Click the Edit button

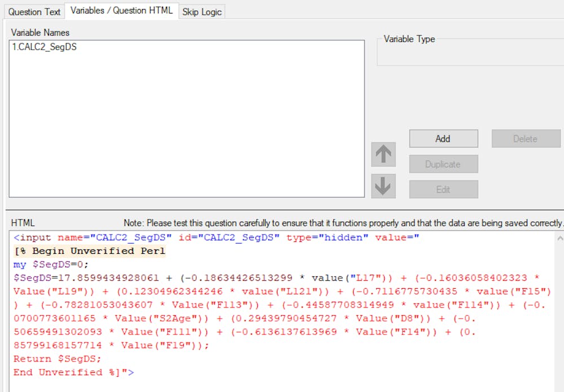pyautogui.click(x=443, y=189)
